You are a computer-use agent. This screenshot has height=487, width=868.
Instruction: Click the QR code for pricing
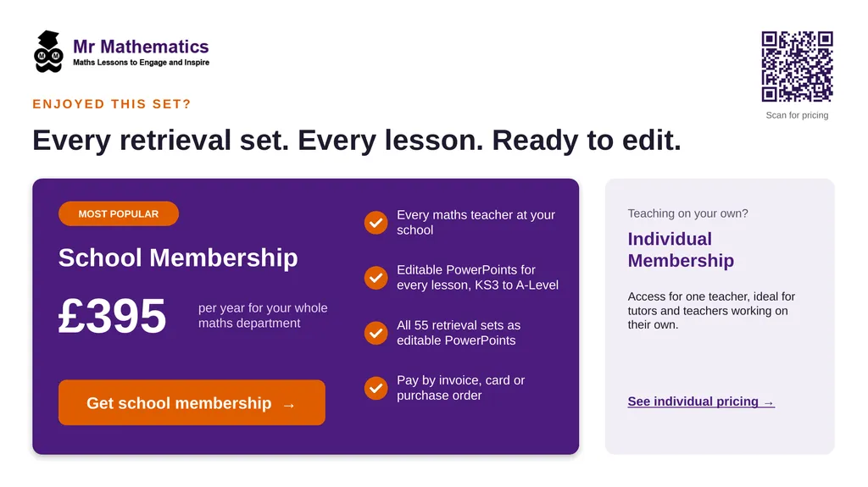797,66
